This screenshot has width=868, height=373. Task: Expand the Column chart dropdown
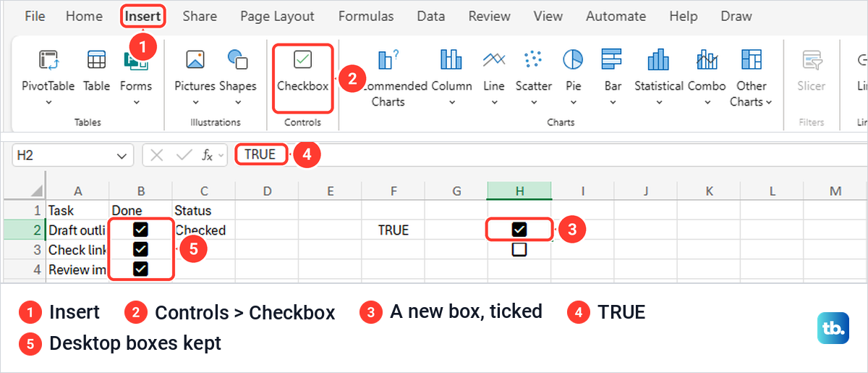pos(451,103)
